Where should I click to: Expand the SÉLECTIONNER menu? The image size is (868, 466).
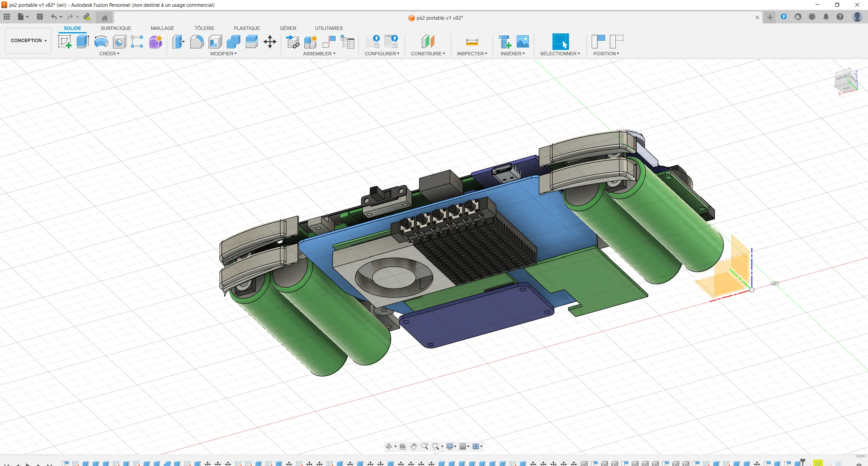560,54
